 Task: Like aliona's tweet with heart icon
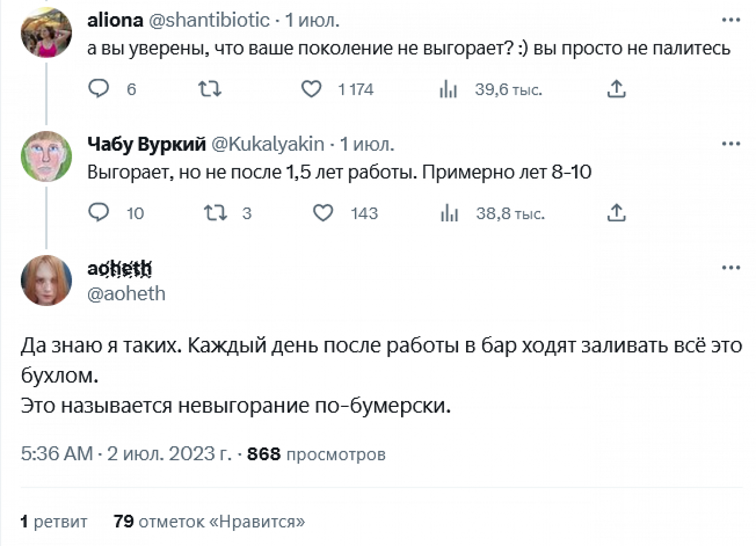(311, 89)
